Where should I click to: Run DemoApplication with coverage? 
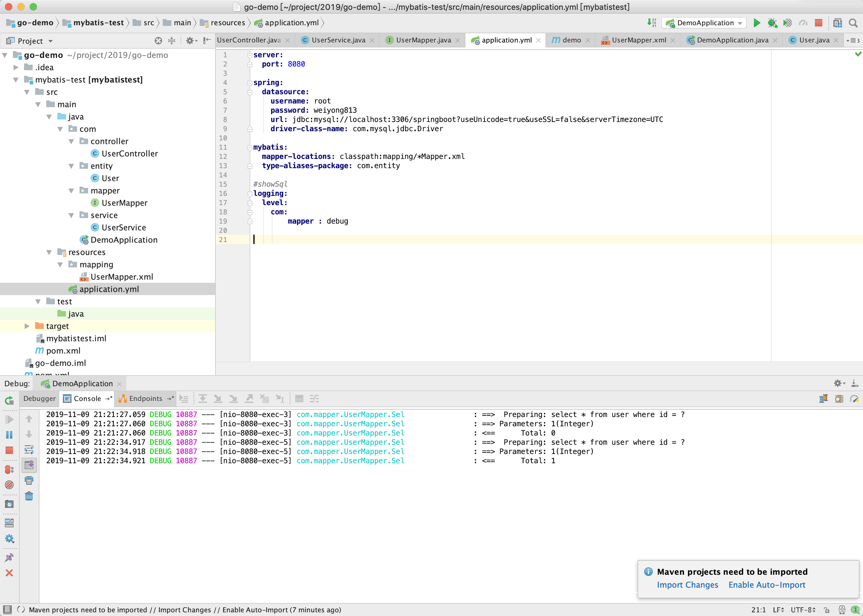tap(787, 23)
